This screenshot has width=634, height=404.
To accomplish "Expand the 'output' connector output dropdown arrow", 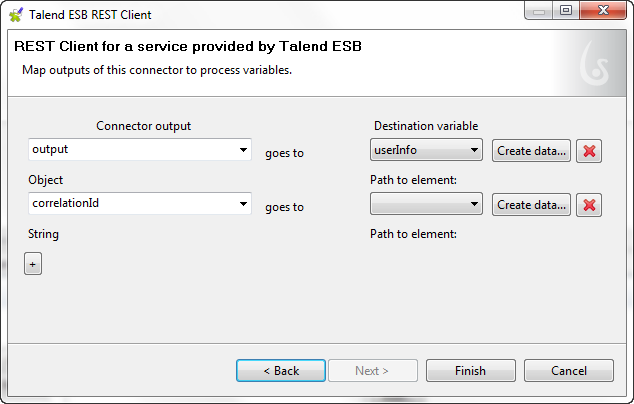I will pyautogui.click(x=243, y=150).
